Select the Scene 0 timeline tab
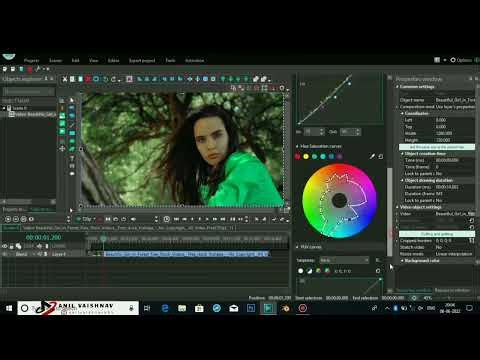The image size is (480, 360). 11,228
